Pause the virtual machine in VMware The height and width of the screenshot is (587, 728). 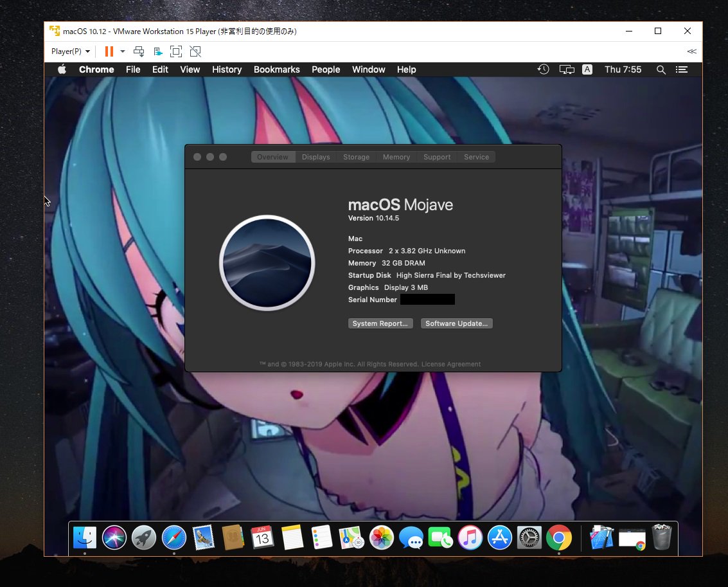click(109, 51)
